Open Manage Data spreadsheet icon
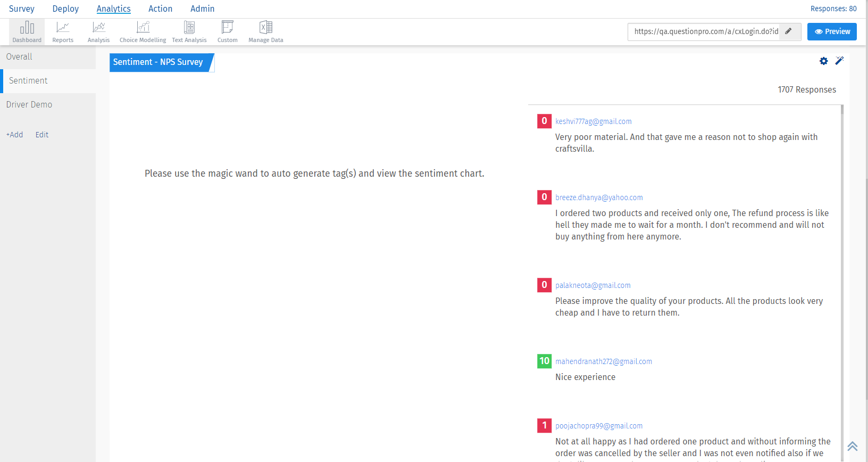868x462 pixels. [266, 31]
